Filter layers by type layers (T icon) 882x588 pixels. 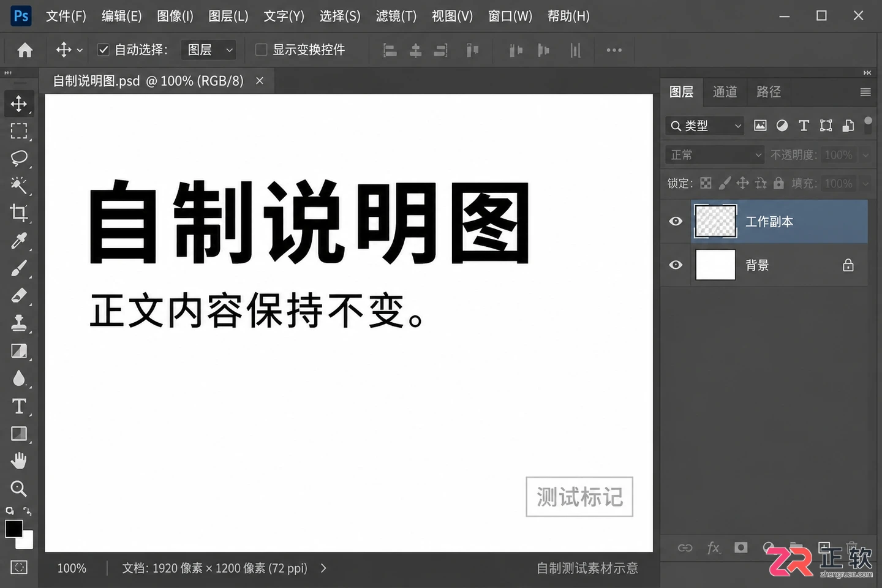coord(804,126)
